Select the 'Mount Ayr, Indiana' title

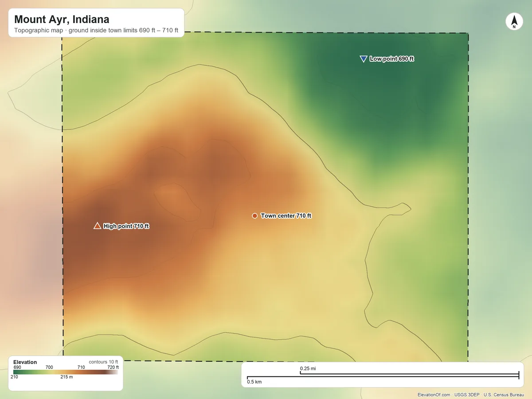pyautogui.click(x=62, y=20)
